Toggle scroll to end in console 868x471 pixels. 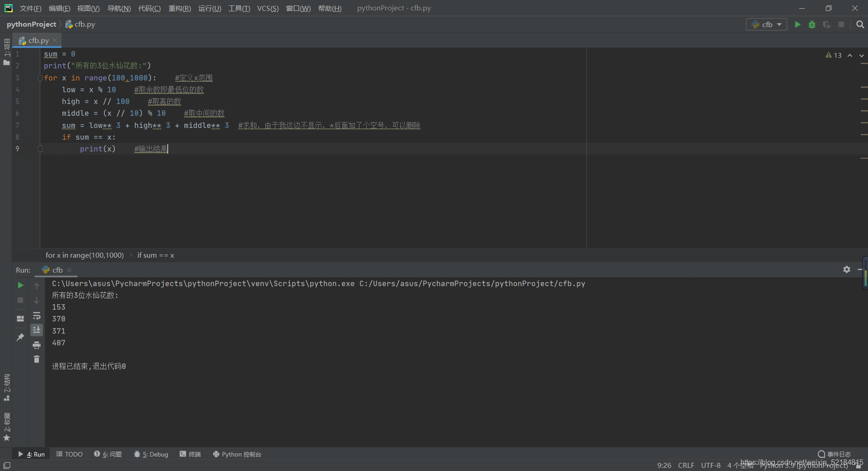pos(37,330)
